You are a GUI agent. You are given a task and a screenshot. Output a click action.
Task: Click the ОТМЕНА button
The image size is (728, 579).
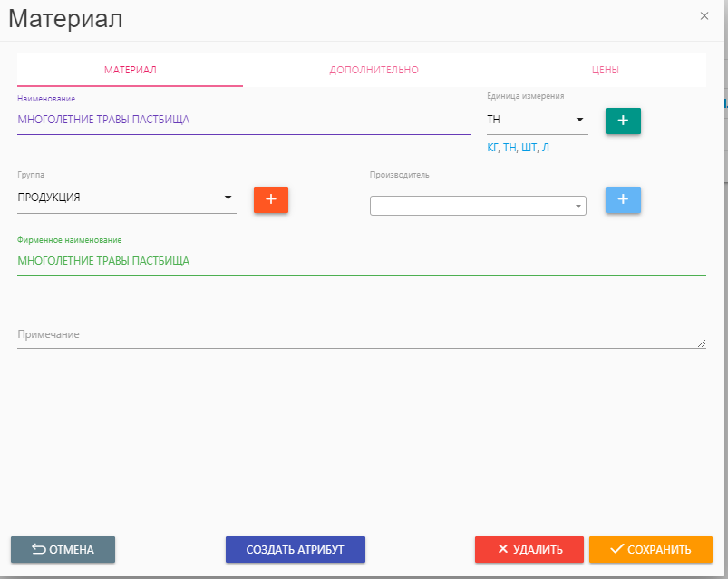(x=63, y=549)
